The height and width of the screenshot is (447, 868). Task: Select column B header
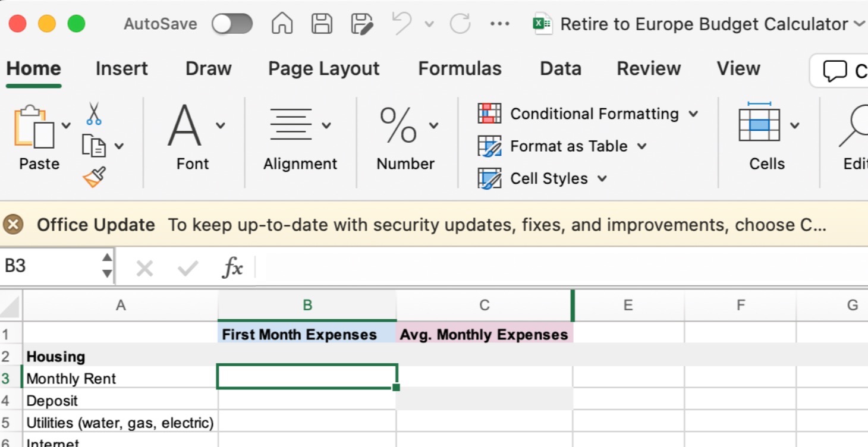tap(307, 305)
